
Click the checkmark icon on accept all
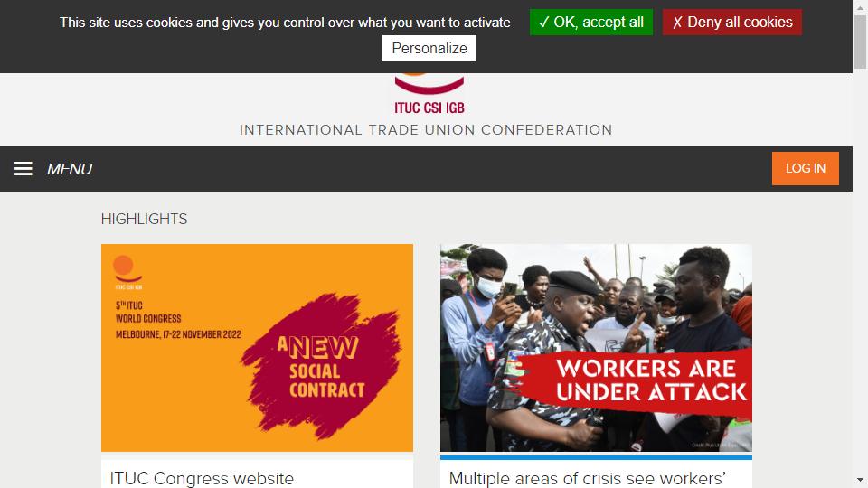point(543,22)
